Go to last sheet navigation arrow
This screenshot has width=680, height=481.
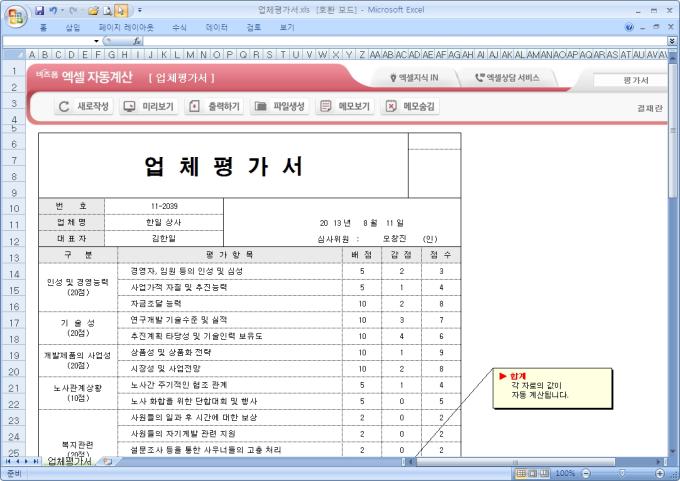35,461
